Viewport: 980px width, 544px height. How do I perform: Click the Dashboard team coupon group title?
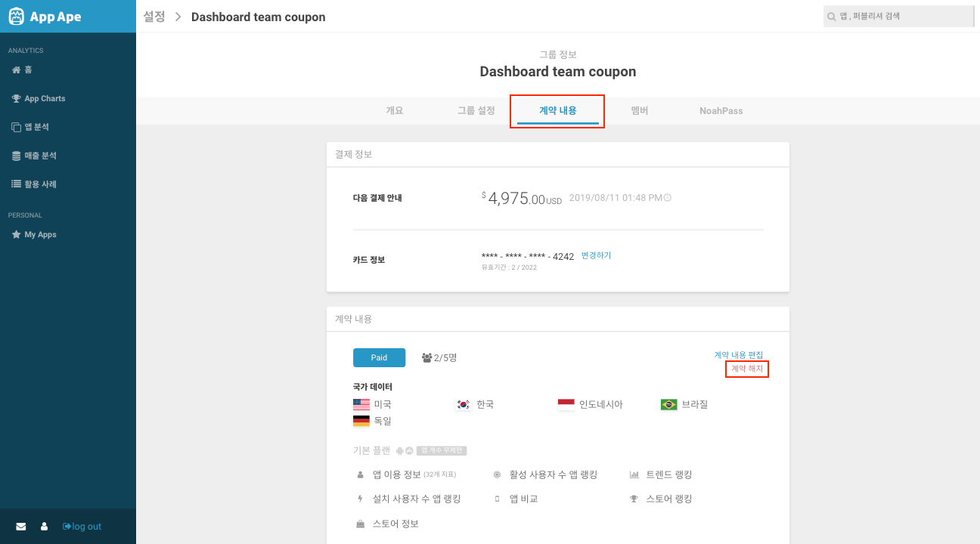558,72
